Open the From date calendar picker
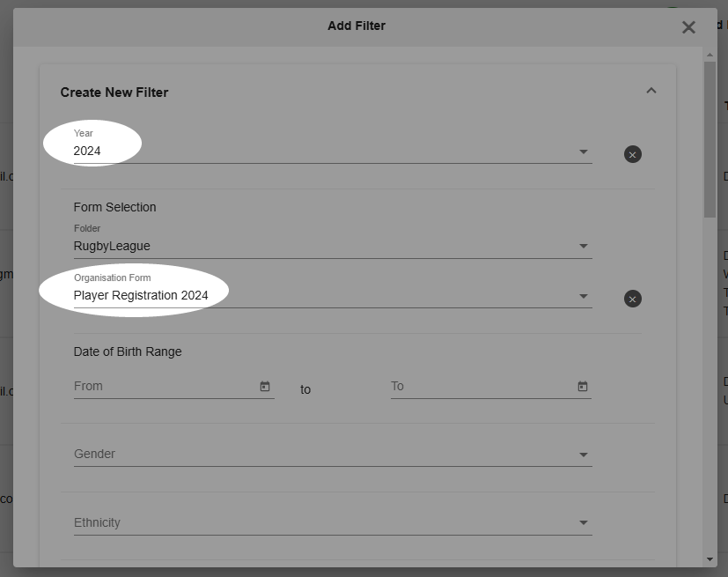 coord(265,386)
